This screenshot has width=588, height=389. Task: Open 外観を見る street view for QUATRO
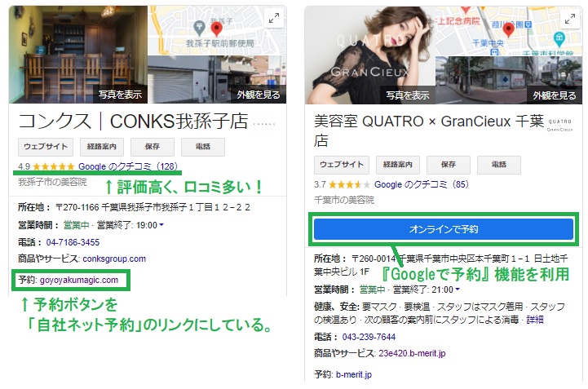(555, 95)
